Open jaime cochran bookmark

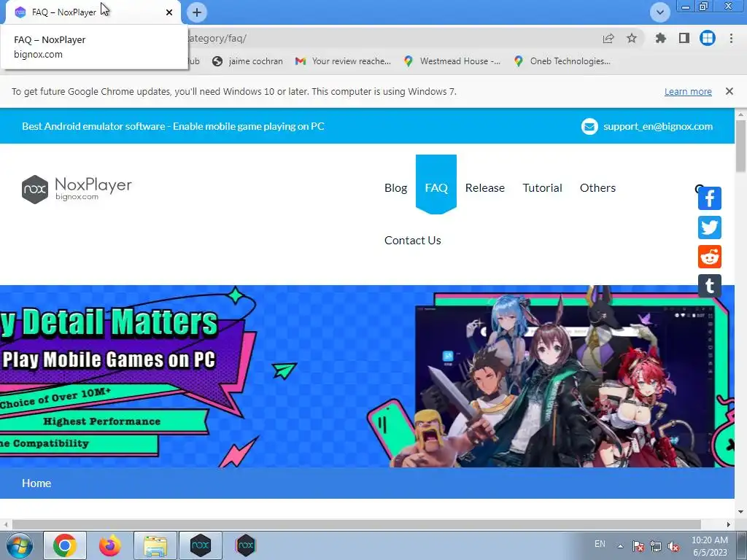tap(248, 61)
